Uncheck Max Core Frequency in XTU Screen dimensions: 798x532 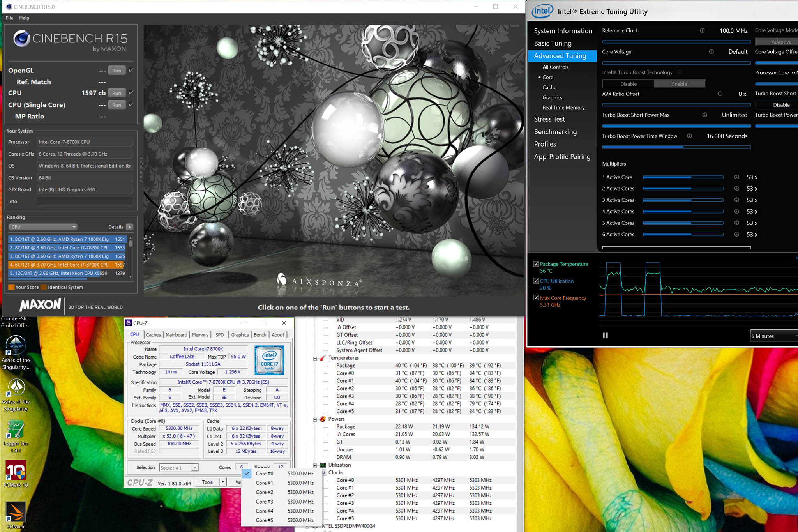(x=536, y=298)
